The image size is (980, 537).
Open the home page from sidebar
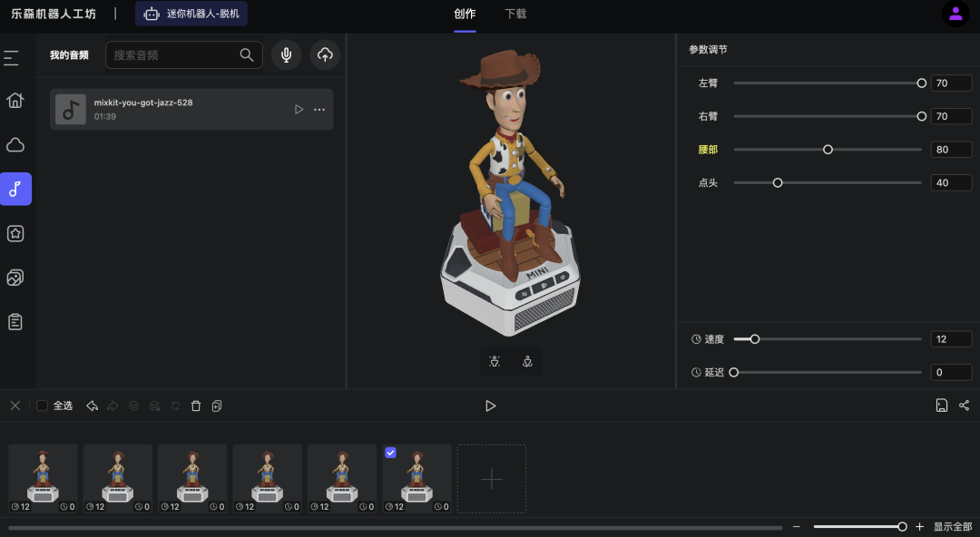click(x=15, y=101)
